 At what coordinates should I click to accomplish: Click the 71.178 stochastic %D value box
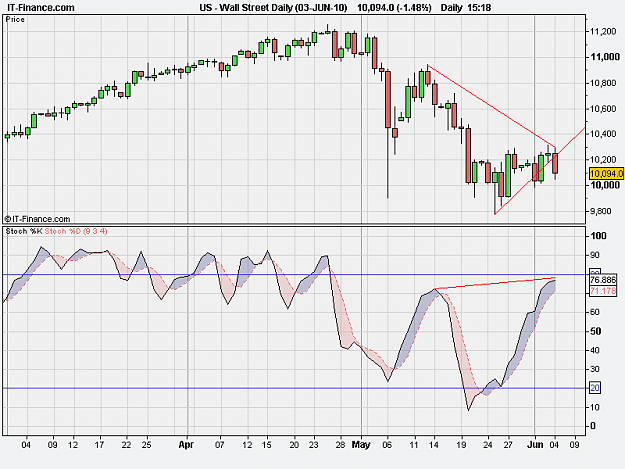click(x=603, y=291)
